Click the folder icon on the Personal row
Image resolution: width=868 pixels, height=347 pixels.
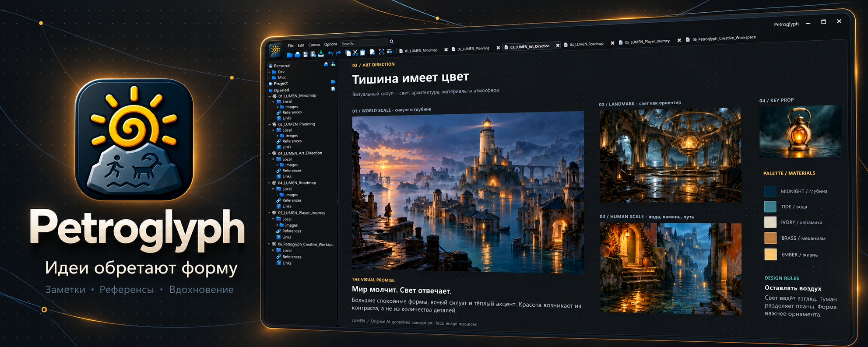326,64
